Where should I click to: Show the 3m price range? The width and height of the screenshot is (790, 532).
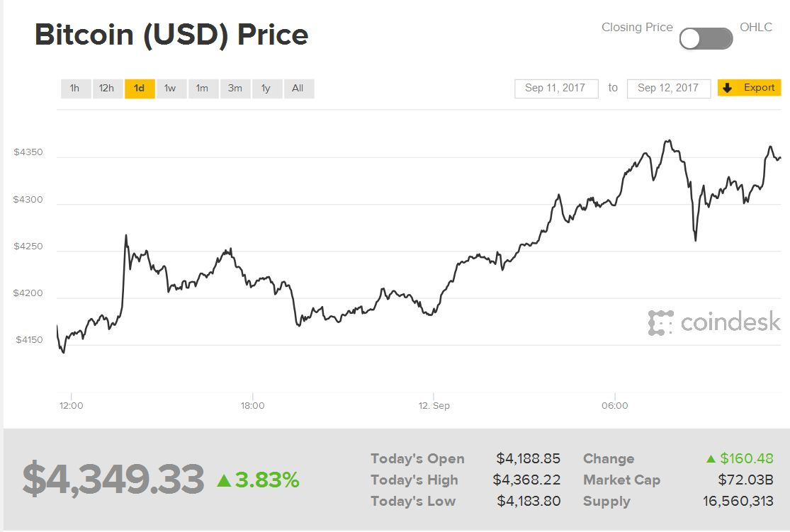point(235,89)
